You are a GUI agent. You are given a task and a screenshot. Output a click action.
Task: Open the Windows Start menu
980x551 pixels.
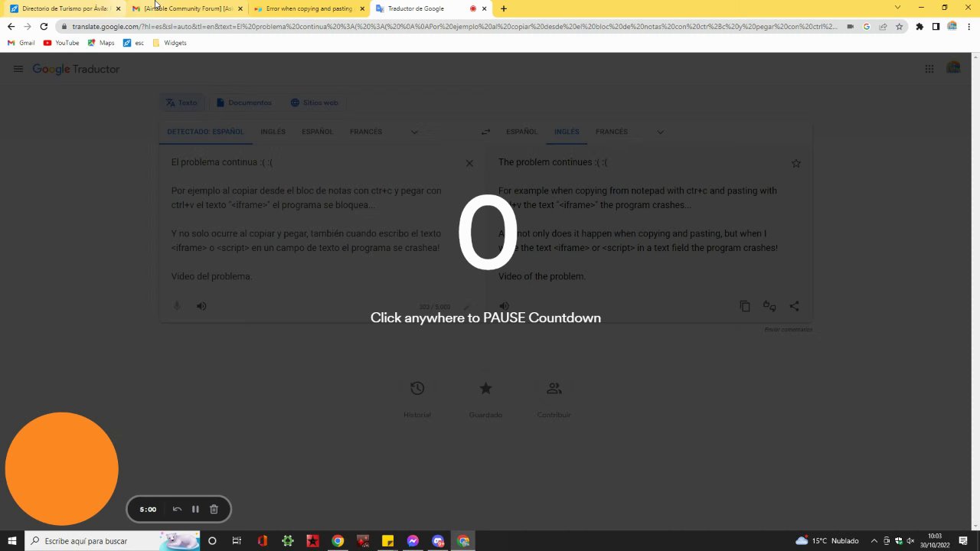tap(12, 541)
